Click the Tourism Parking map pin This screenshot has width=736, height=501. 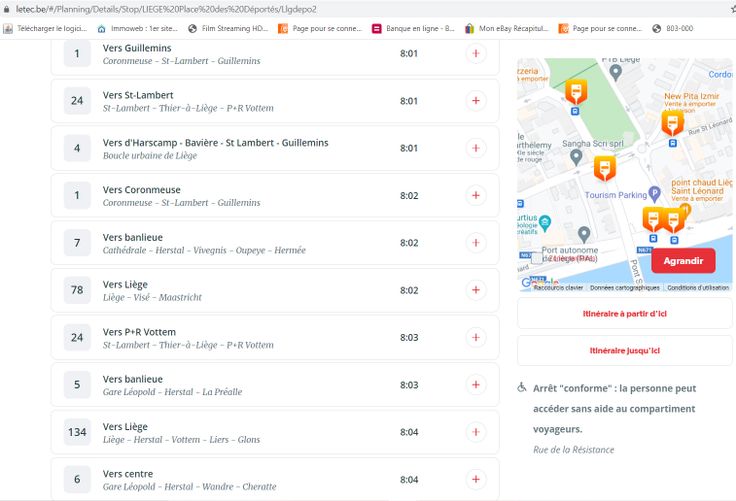(x=655, y=194)
